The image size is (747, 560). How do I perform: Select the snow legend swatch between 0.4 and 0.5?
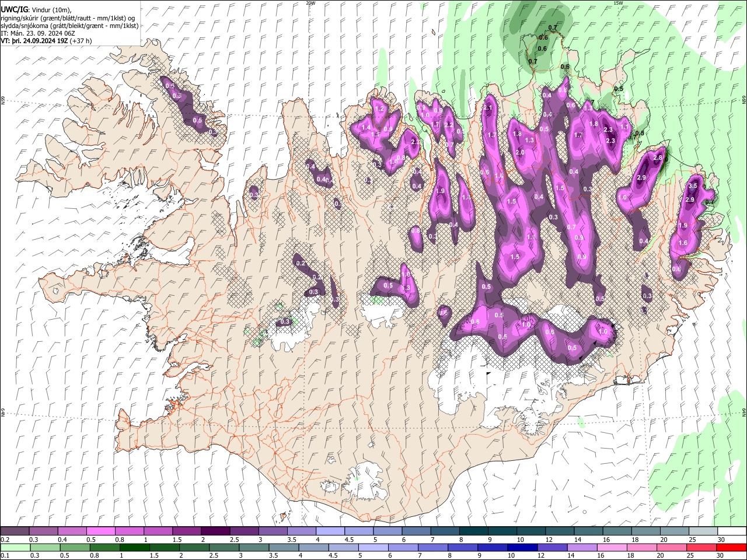click(72, 531)
